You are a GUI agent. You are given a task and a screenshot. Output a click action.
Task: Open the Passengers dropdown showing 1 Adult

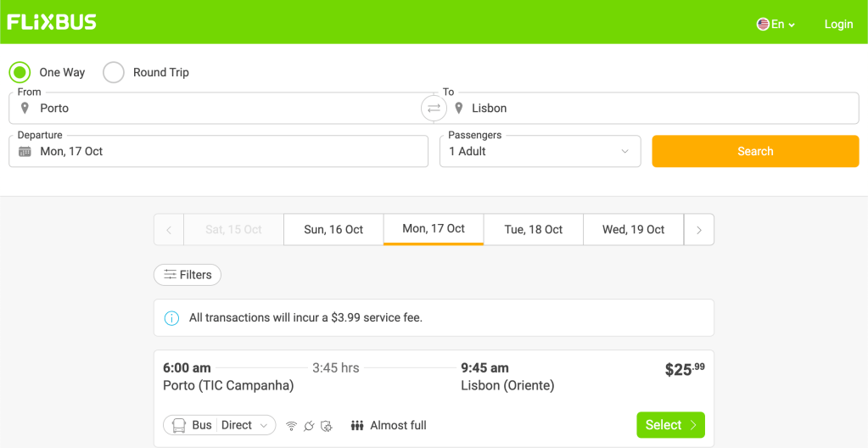(x=540, y=152)
